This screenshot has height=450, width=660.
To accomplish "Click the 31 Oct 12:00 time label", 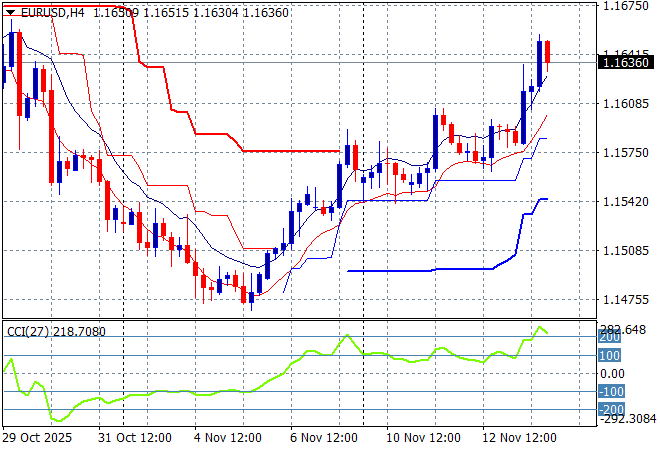I will coord(135,438).
